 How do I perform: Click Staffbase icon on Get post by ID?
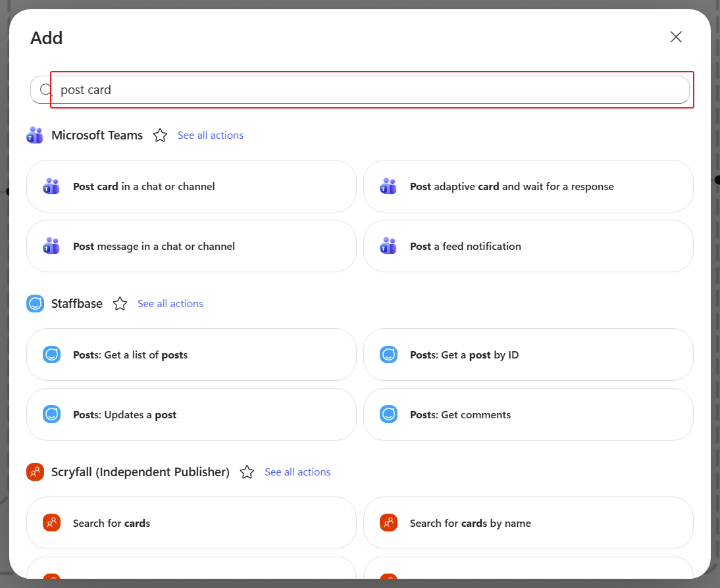click(x=388, y=355)
